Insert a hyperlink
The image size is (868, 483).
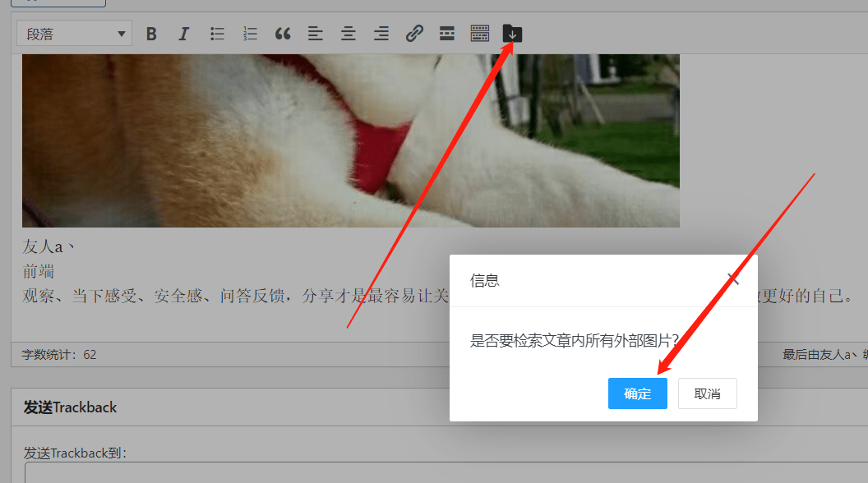pyautogui.click(x=413, y=33)
